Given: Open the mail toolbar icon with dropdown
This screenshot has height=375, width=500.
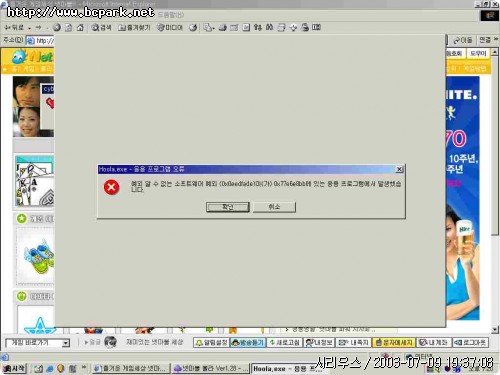Looking at the screenshot, I should (x=209, y=27).
